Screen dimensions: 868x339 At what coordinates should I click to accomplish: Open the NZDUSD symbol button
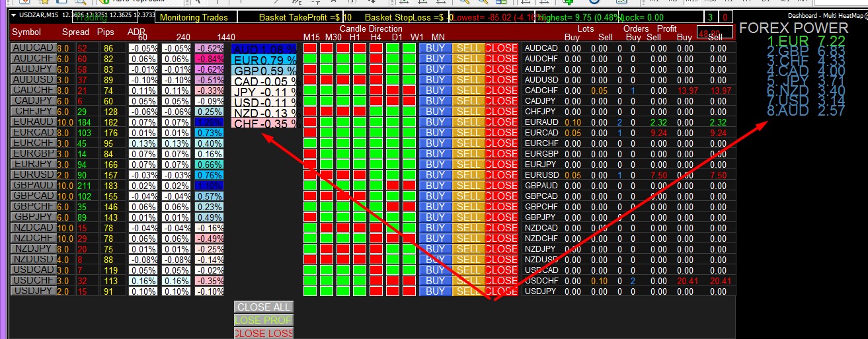tap(33, 260)
